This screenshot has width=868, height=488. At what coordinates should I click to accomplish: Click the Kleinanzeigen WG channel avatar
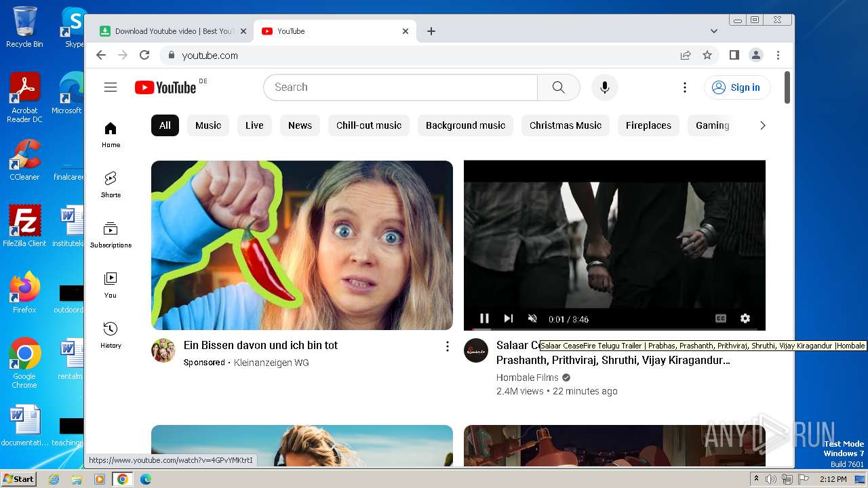tap(163, 350)
